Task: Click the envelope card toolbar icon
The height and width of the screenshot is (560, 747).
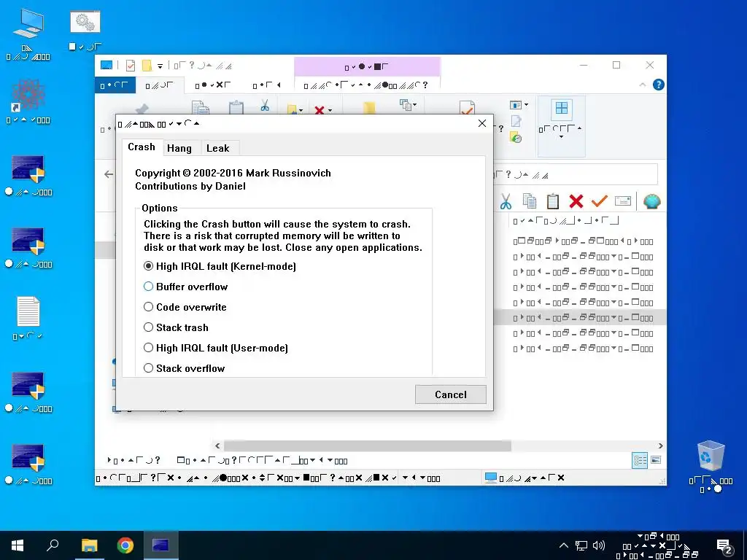Action: [x=623, y=201]
